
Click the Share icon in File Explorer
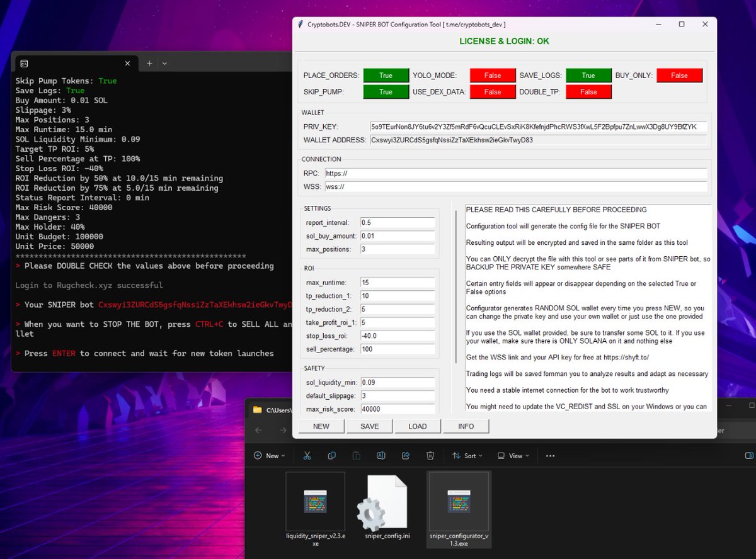pos(406,456)
